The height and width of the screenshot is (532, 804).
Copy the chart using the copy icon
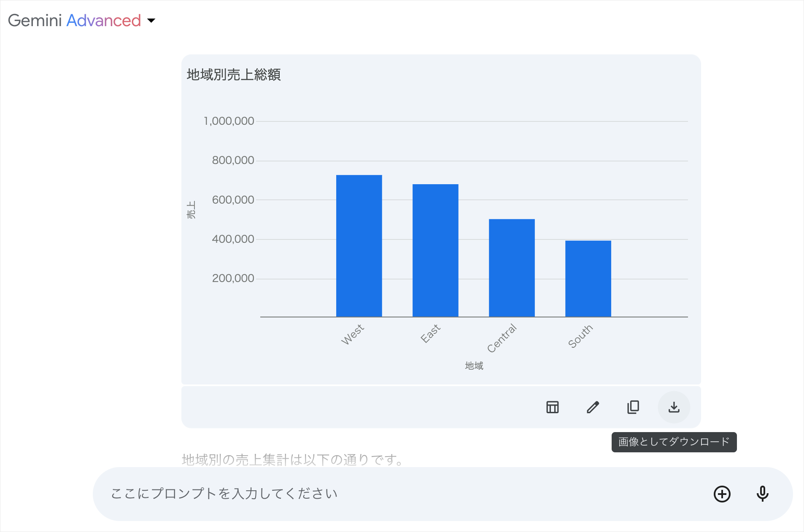(633, 407)
